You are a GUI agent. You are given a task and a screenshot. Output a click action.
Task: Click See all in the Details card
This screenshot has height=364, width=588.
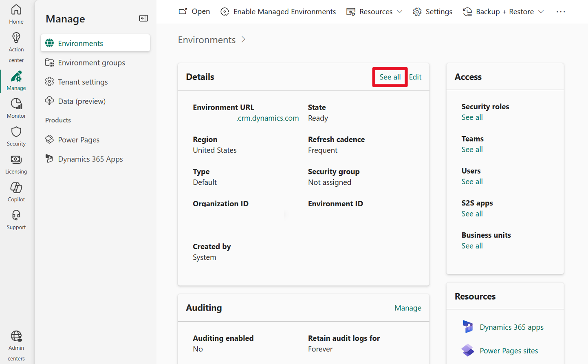(x=390, y=77)
